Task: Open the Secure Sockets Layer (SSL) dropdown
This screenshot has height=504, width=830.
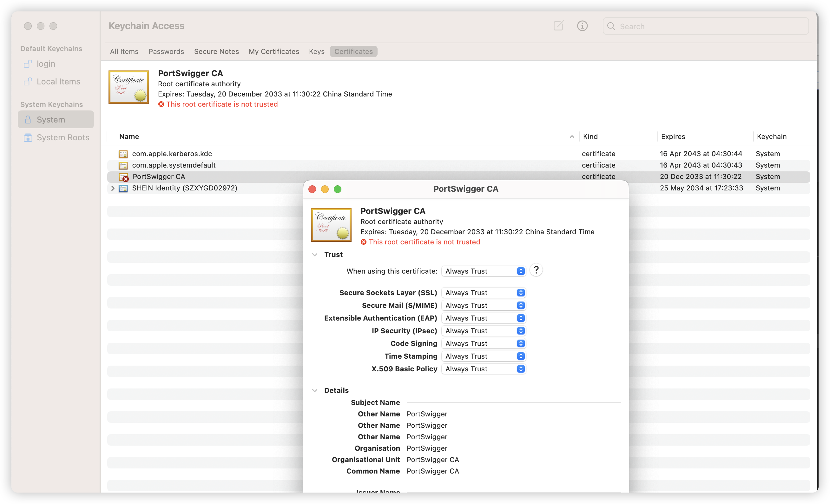Action: coord(484,293)
